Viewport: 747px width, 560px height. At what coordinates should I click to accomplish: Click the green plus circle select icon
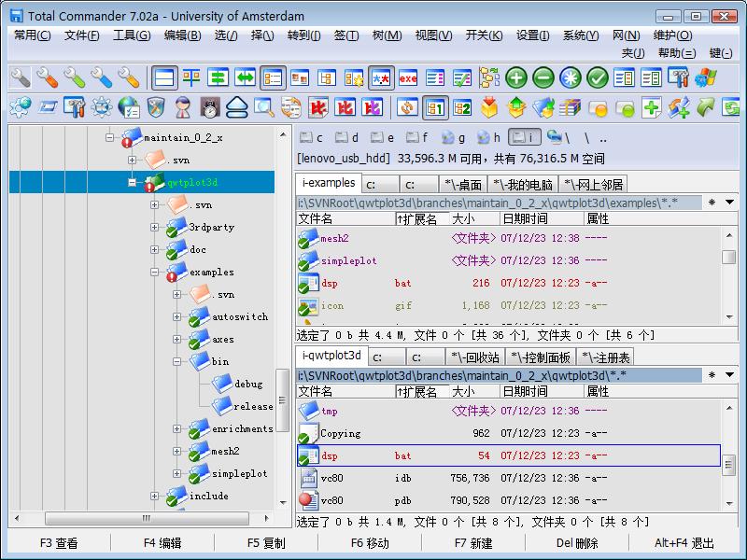516,78
